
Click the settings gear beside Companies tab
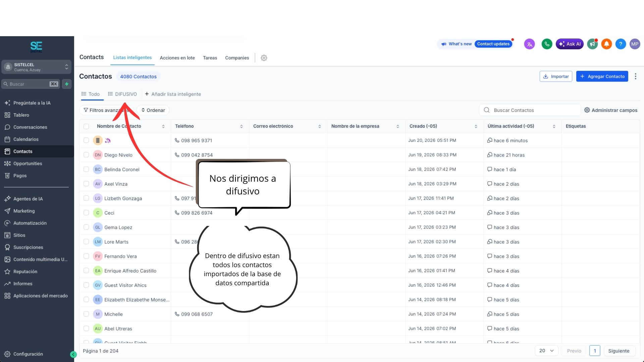coord(264,58)
